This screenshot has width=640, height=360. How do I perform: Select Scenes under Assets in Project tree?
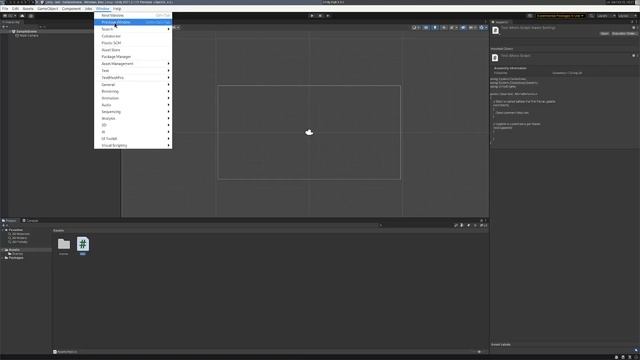click(17, 253)
